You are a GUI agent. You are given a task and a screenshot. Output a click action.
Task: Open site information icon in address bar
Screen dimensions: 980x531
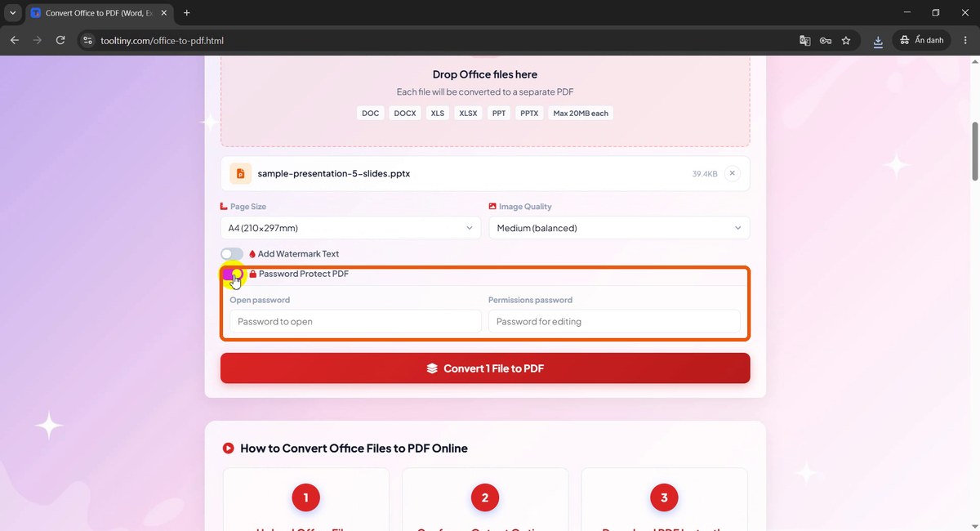(88, 40)
